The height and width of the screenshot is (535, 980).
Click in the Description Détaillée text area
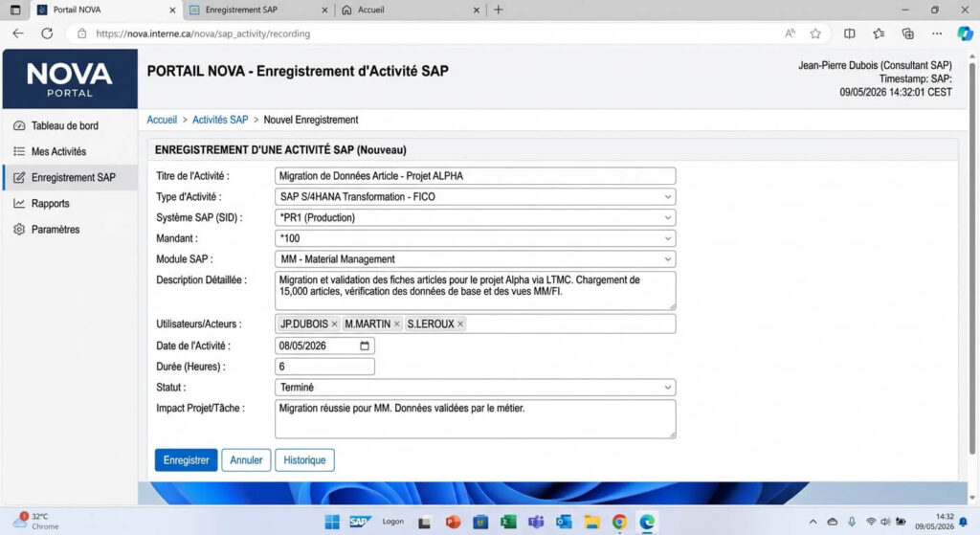pyautogui.click(x=475, y=291)
